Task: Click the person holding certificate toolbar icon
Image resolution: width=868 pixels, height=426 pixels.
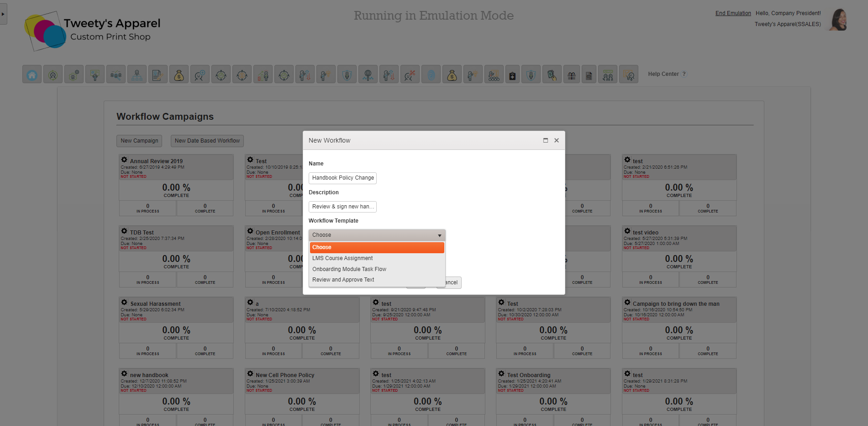Action: (95, 74)
